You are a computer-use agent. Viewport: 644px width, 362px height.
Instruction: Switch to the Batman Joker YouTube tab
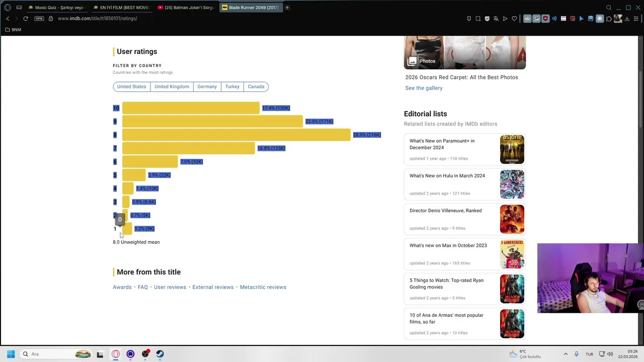(185, 8)
